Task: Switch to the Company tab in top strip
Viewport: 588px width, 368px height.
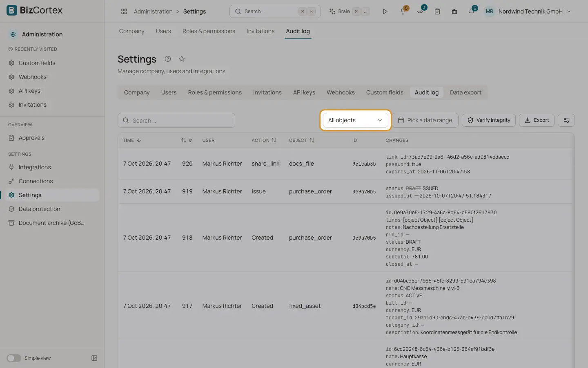Action: pyautogui.click(x=131, y=31)
